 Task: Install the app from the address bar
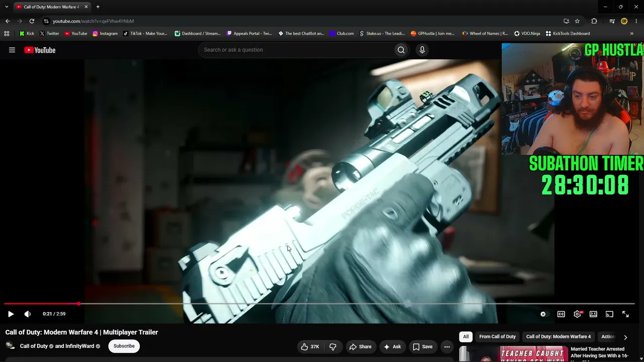point(566,21)
